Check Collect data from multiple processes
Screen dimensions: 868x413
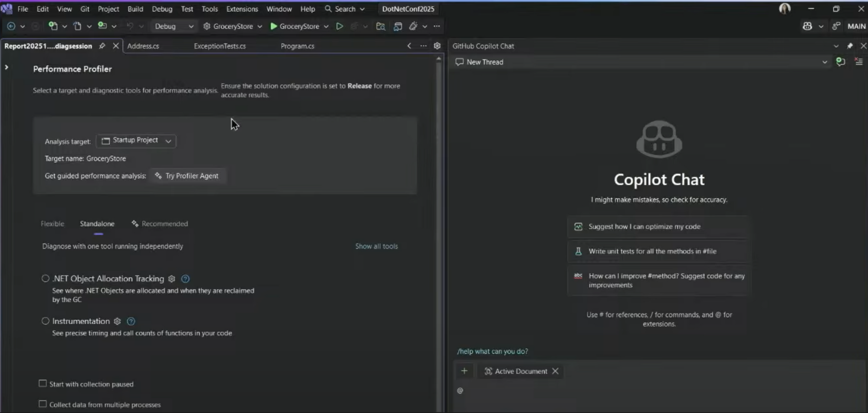click(43, 404)
